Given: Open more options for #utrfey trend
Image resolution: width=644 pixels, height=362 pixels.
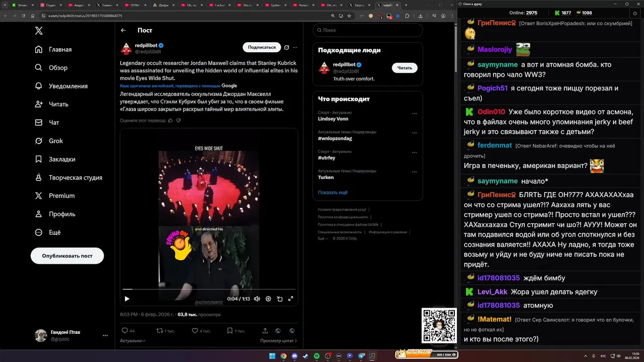Looking at the screenshot, I should click(415, 152).
